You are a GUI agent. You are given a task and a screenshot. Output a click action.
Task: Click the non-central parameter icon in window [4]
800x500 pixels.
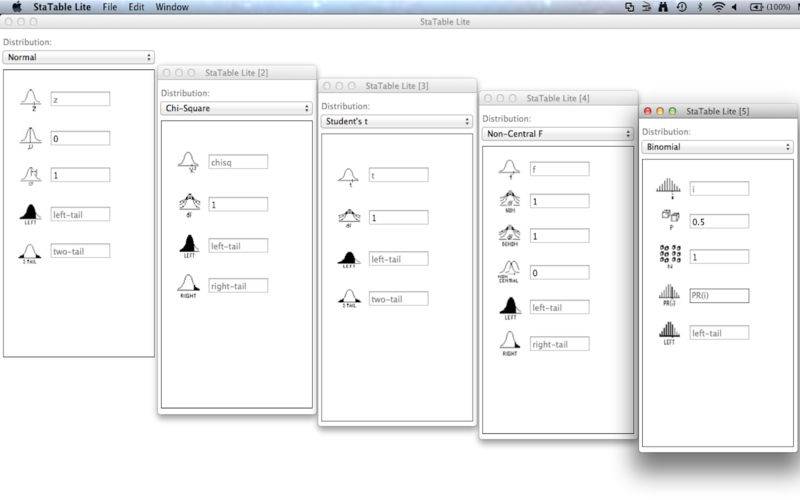click(509, 271)
